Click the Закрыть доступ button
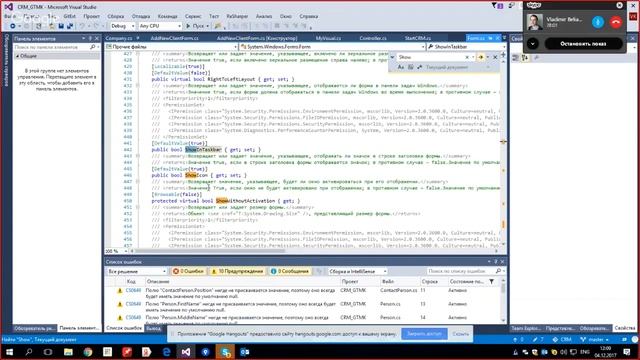The height and width of the screenshot is (360, 640). (424, 334)
